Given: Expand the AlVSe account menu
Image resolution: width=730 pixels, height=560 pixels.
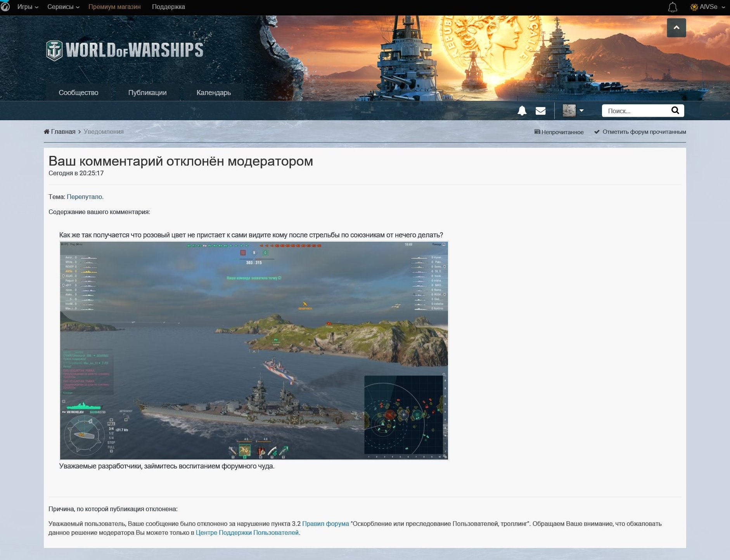Looking at the screenshot, I should click(x=708, y=7).
